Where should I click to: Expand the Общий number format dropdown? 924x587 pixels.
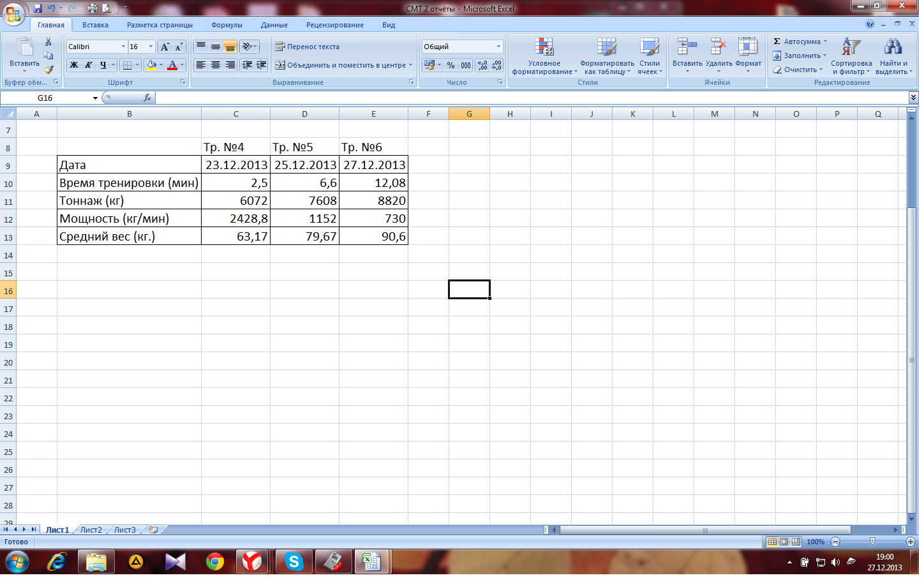[498, 47]
